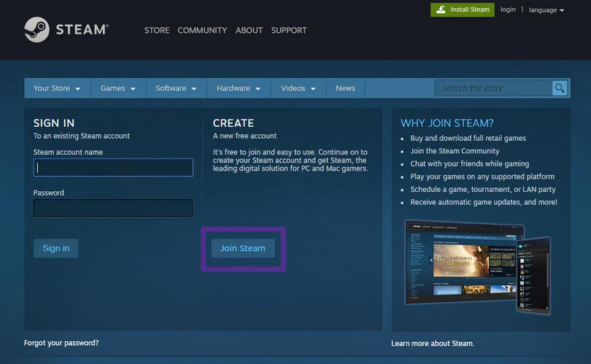591x364 pixels.
Task: Click the SIGN IN heading
Action: coord(54,123)
